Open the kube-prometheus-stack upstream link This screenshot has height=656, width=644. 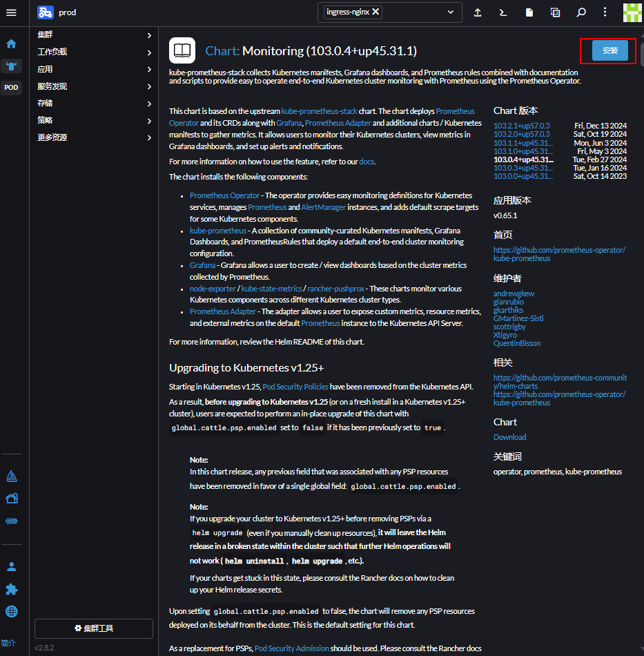(319, 111)
